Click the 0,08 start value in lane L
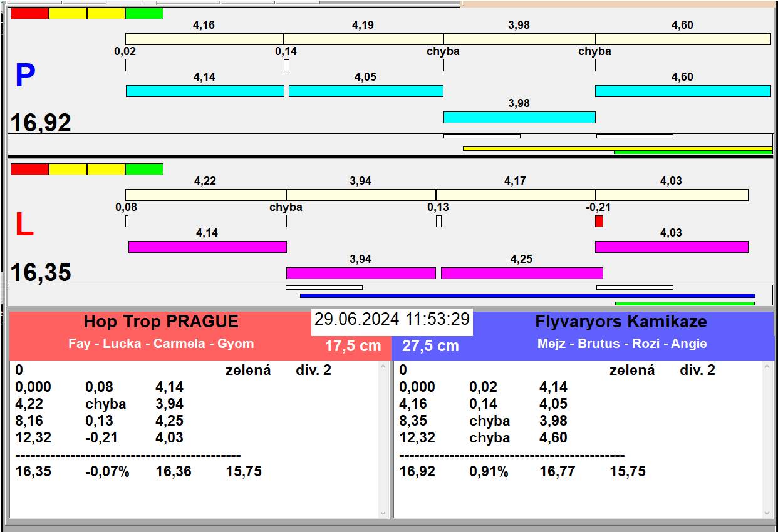The width and height of the screenshot is (778, 532). 126,207
